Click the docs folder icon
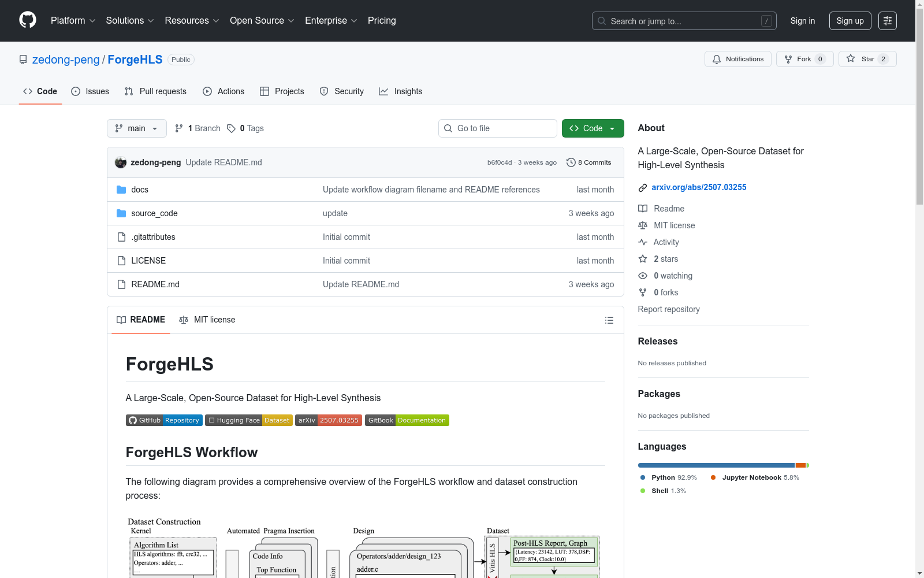This screenshot has height=578, width=924. (x=121, y=190)
